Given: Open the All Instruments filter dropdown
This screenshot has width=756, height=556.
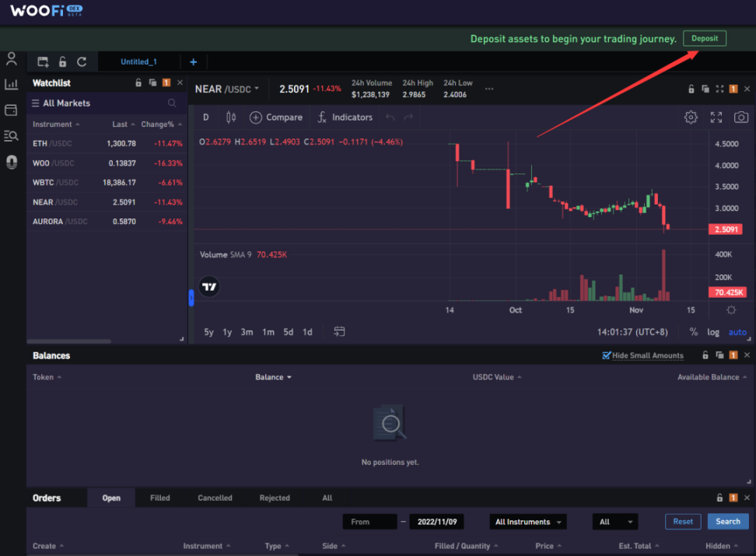Looking at the screenshot, I should [x=528, y=522].
